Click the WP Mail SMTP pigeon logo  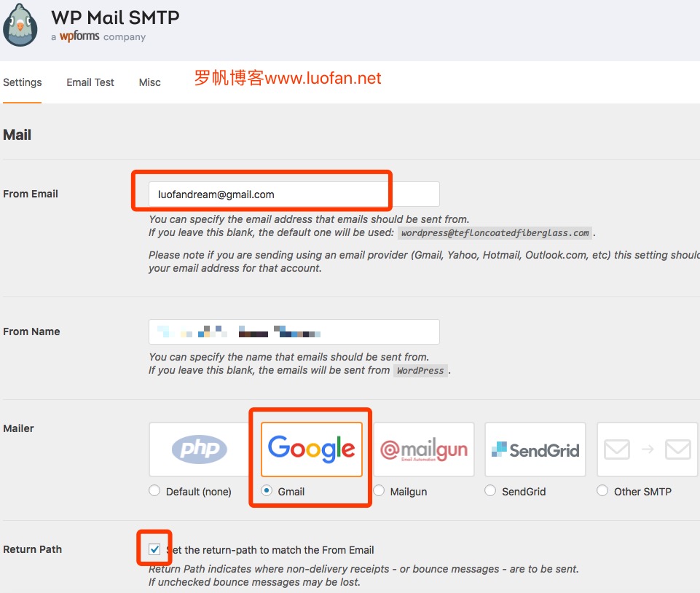[x=20, y=25]
